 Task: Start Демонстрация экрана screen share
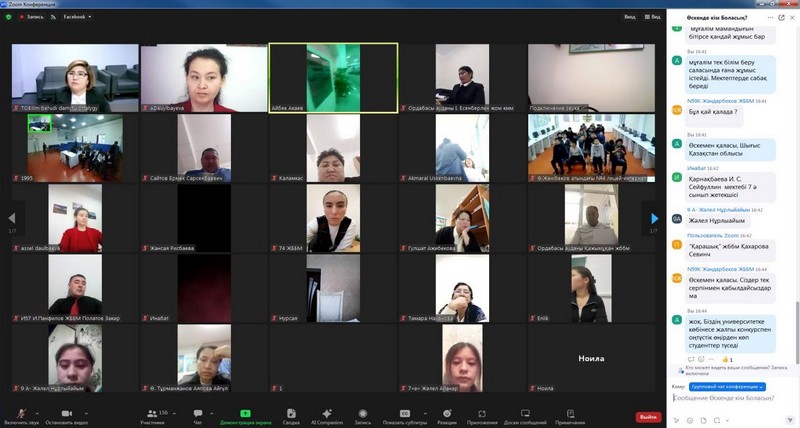pyautogui.click(x=245, y=416)
